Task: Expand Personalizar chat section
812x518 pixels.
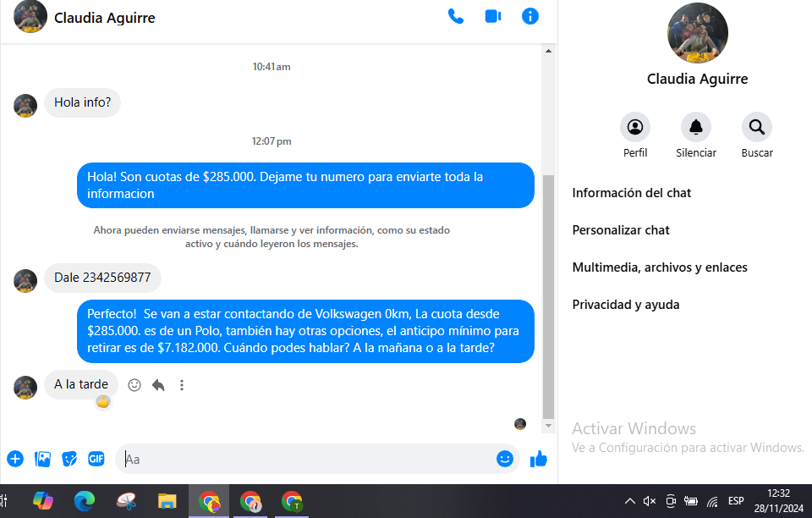Action: (x=621, y=230)
